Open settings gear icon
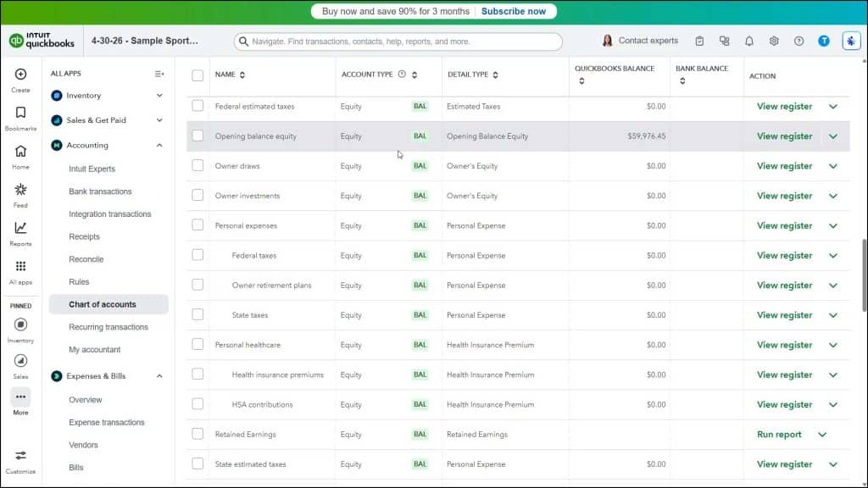 click(x=774, y=41)
